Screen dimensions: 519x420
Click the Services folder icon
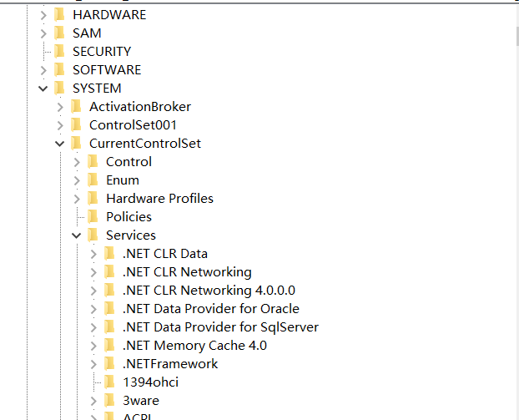click(93, 235)
